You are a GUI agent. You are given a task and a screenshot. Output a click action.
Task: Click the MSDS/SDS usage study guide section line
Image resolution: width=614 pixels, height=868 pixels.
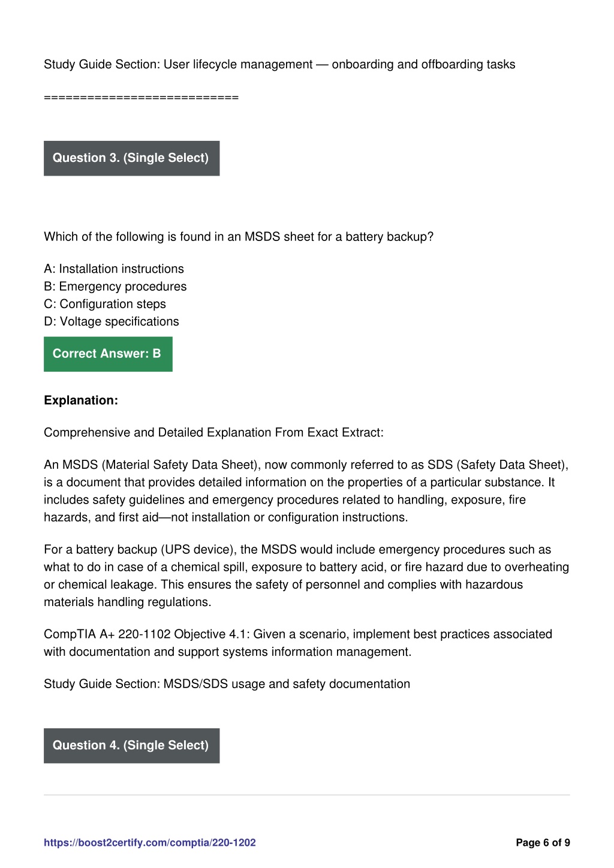pos(227,684)
